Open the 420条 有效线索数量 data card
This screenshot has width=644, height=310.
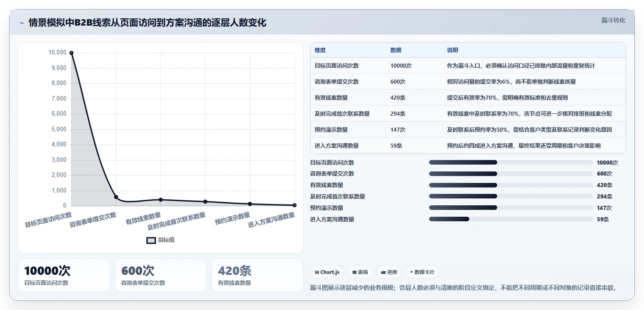pos(258,275)
